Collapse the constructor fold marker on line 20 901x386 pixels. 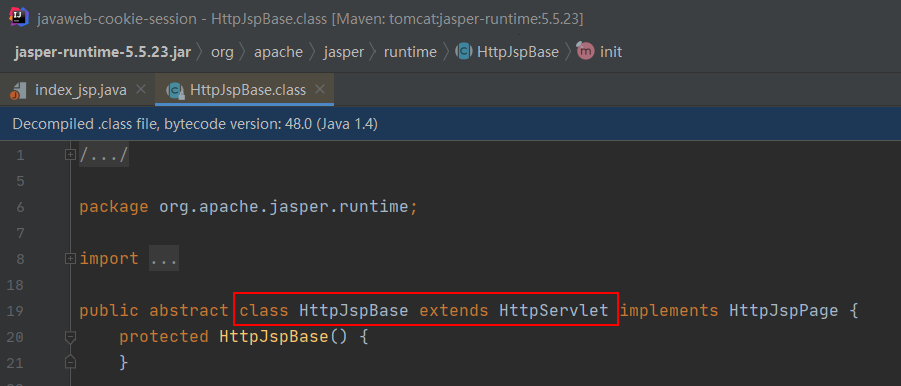[x=70, y=337]
